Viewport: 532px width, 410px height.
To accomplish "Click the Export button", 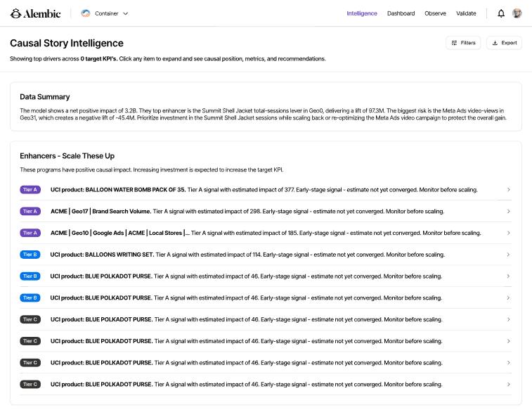I will coord(504,43).
